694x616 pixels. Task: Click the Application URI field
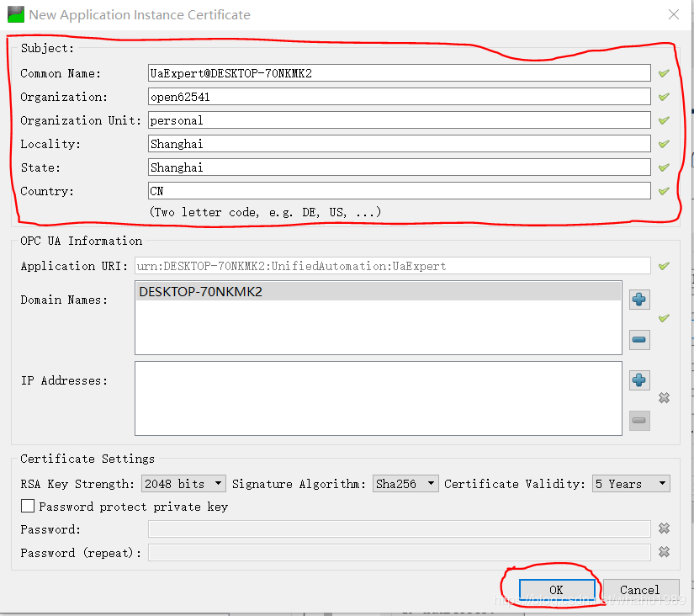pyautogui.click(x=393, y=266)
